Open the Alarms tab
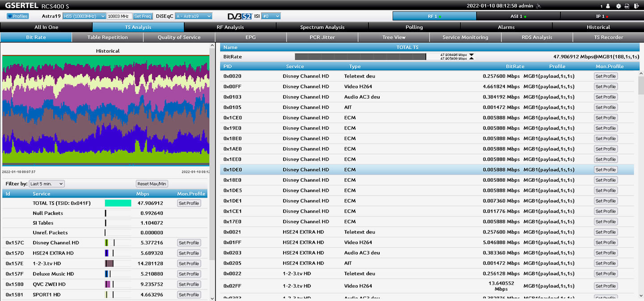Viewport: 644px width, 301px height. point(506,27)
